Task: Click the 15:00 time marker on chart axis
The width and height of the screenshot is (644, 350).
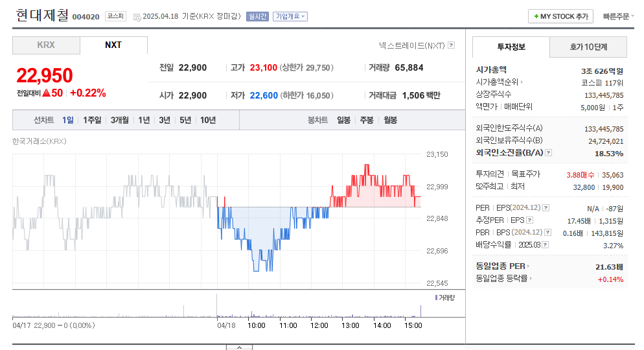Action: (x=413, y=325)
